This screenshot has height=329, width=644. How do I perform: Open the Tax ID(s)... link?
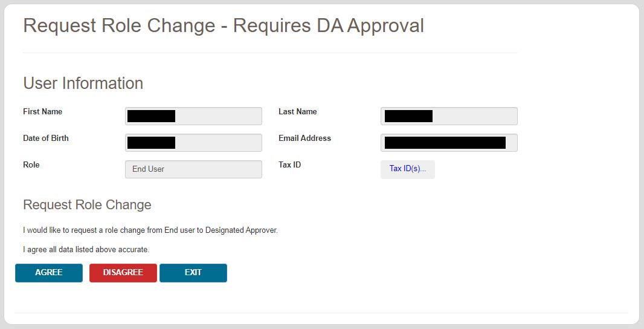407,169
